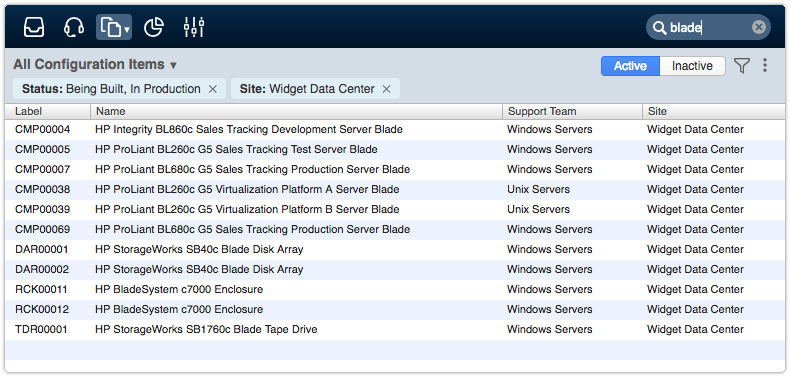Select row CMP00004
Viewport: 790px width, 377px height.
pos(395,130)
